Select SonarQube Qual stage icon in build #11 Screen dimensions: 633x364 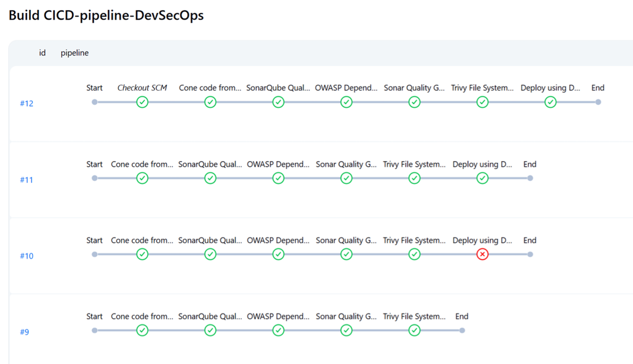coord(210,178)
